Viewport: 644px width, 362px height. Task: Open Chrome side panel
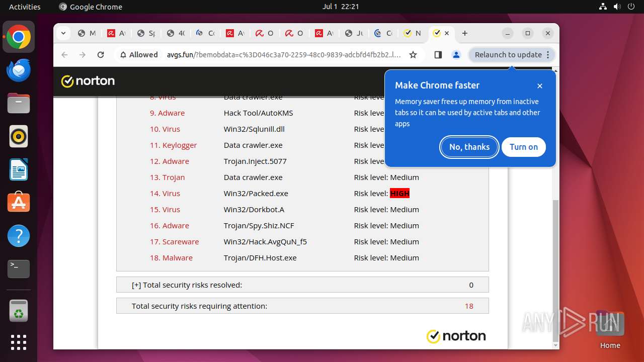pos(438,55)
